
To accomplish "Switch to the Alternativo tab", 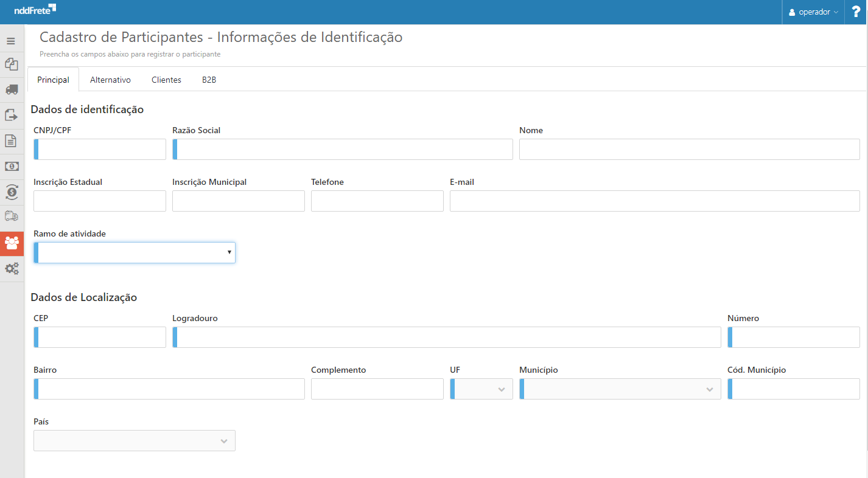I will point(110,80).
